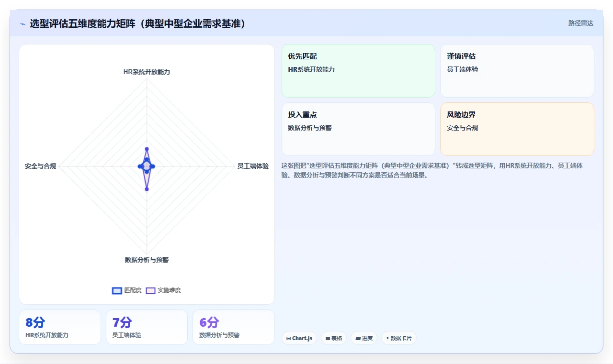Click the bottom radar data point
613x364 pixels.
[x=147, y=189]
